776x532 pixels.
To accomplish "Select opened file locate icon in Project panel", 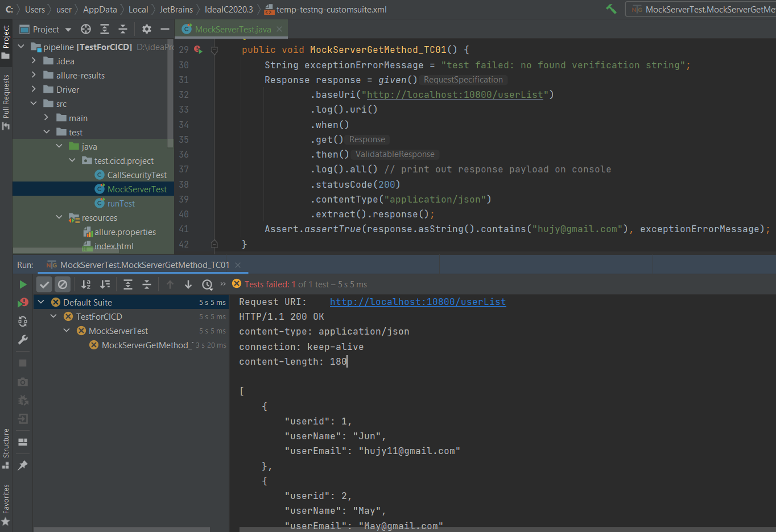I will pos(86,29).
